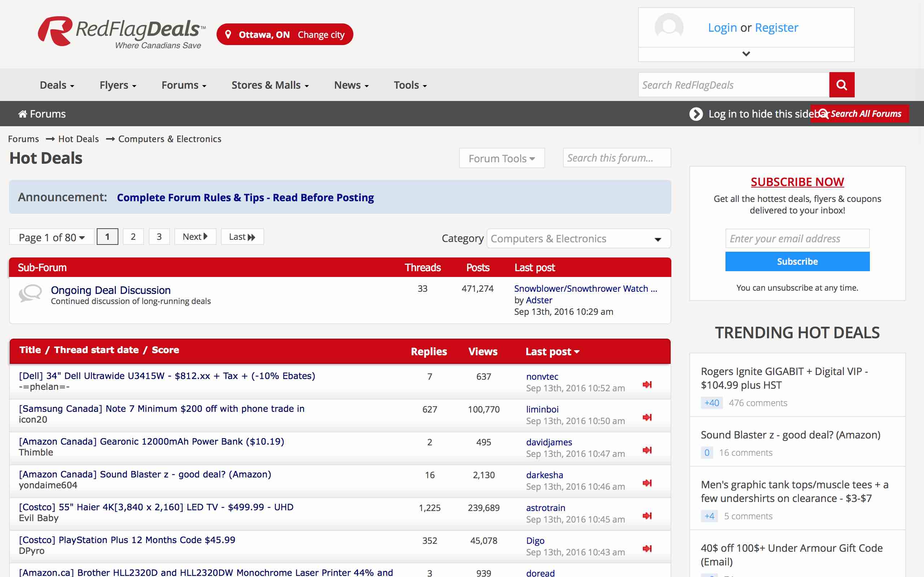Click the RedFlagDeals logo
The height and width of the screenshot is (577, 924).
[121, 32]
